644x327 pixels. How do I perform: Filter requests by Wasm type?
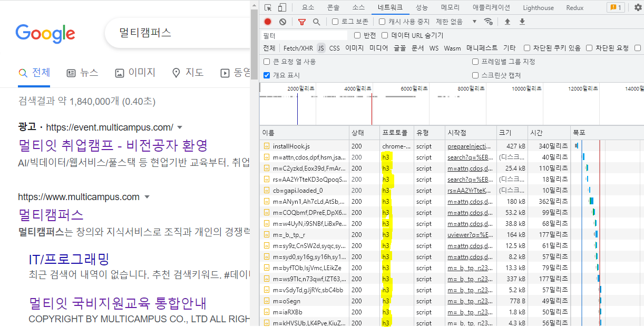(452, 48)
